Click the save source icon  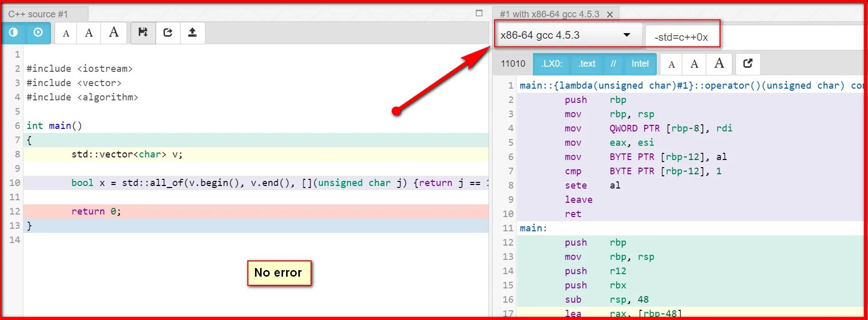(143, 33)
